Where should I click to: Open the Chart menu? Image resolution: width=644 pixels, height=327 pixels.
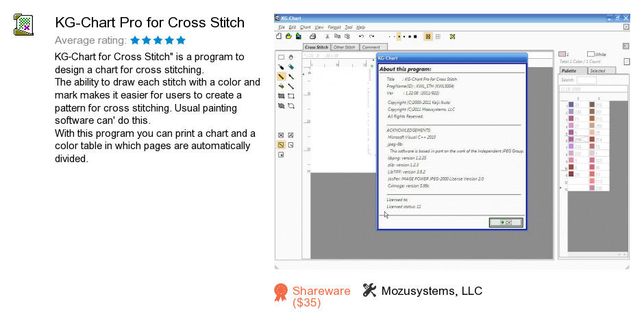[305, 27]
